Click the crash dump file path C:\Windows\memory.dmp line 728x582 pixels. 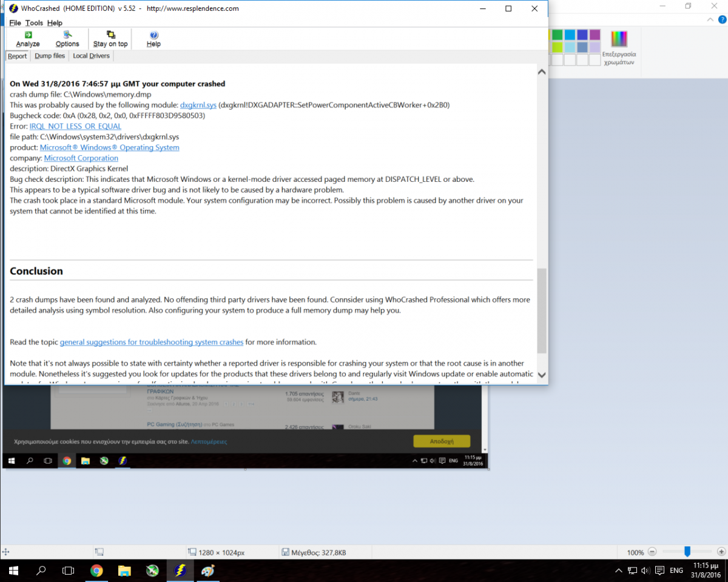pyautogui.click(x=81, y=95)
